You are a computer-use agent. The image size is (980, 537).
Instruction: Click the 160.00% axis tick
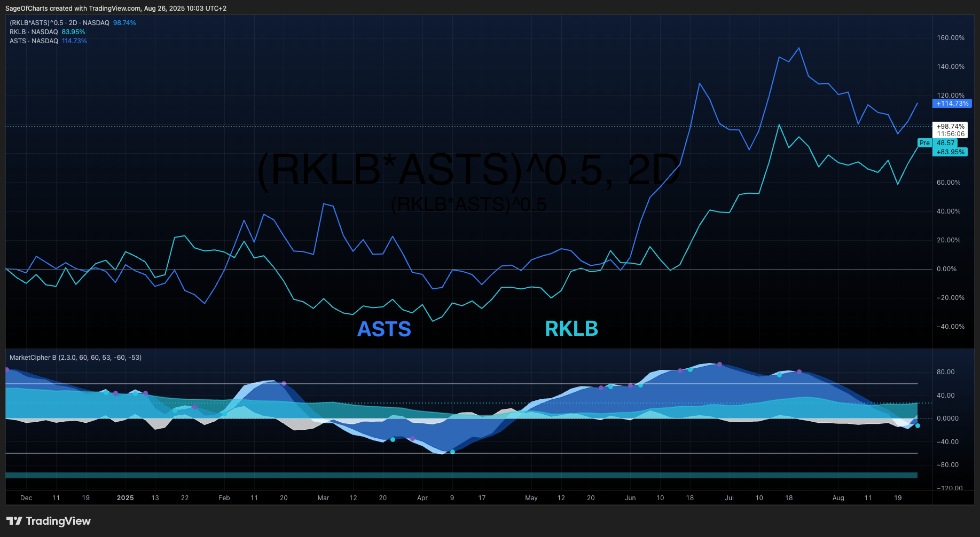tap(951, 38)
